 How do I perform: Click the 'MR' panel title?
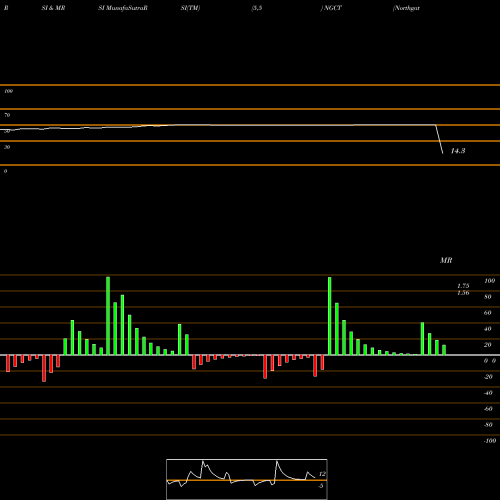tap(446, 260)
